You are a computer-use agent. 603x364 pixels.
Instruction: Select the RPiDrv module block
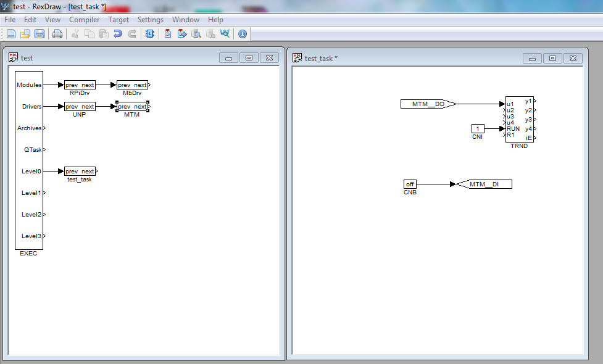(x=80, y=85)
